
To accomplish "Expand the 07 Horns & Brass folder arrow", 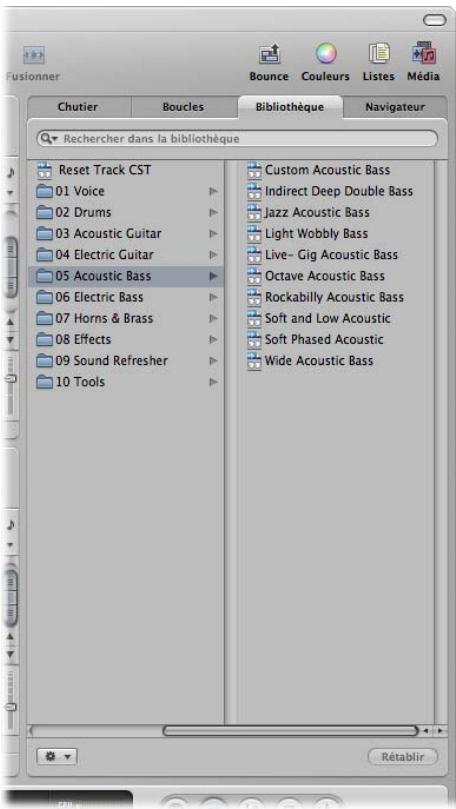I will point(213,318).
